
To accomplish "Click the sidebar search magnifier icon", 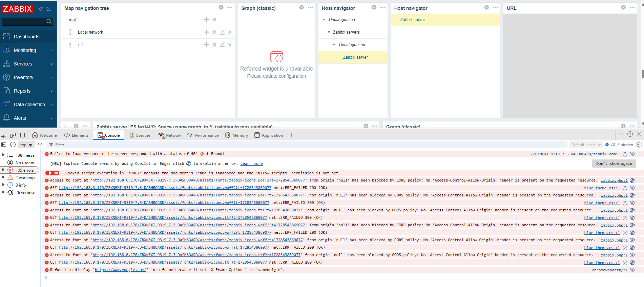I will pyautogui.click(x=49, y=22).
